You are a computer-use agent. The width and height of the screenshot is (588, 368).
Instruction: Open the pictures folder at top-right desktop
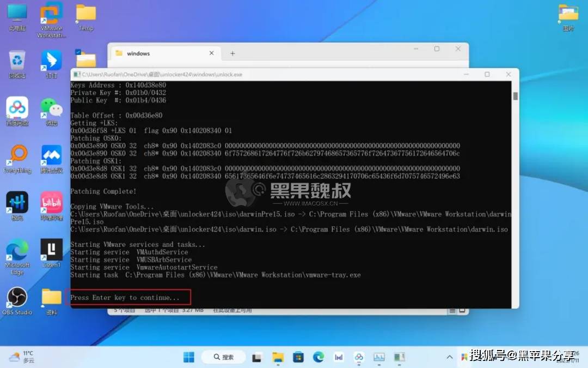coord(568,17)
